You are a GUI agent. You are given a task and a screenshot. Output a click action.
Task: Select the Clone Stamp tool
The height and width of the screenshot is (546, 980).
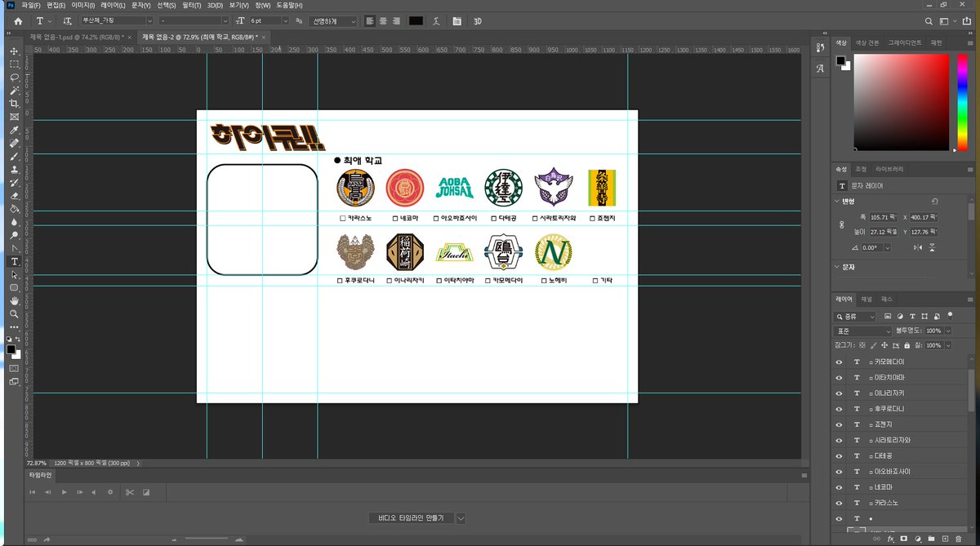[14, 170]
